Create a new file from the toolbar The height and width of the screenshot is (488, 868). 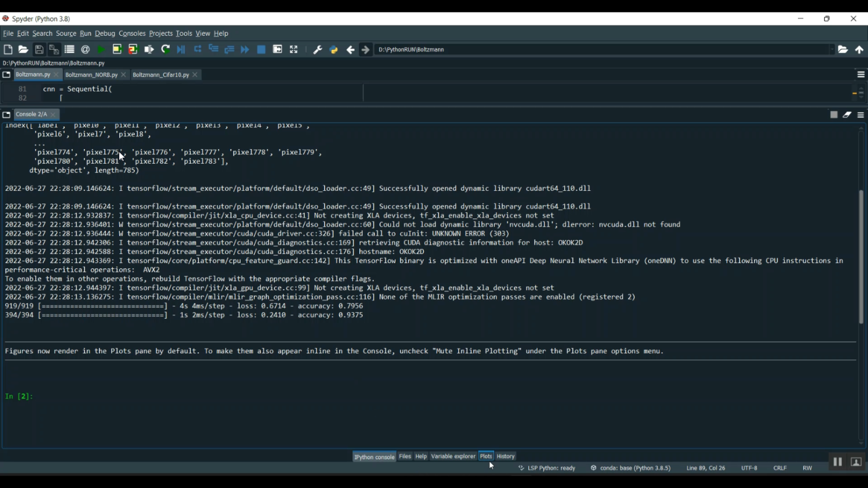point(8,50)
